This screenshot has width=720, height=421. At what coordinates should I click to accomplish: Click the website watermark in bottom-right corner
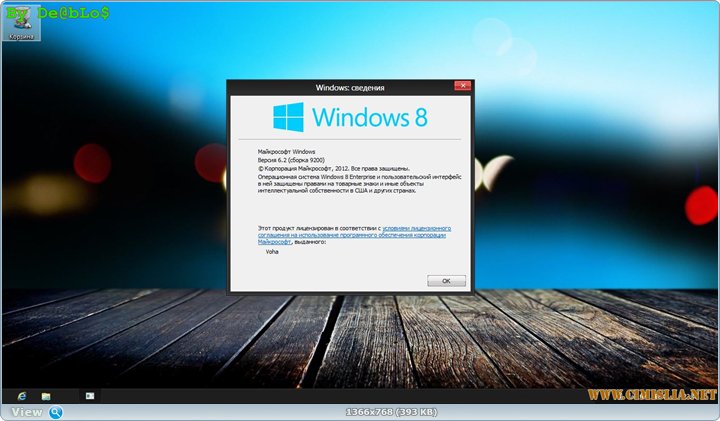point(656,395)
